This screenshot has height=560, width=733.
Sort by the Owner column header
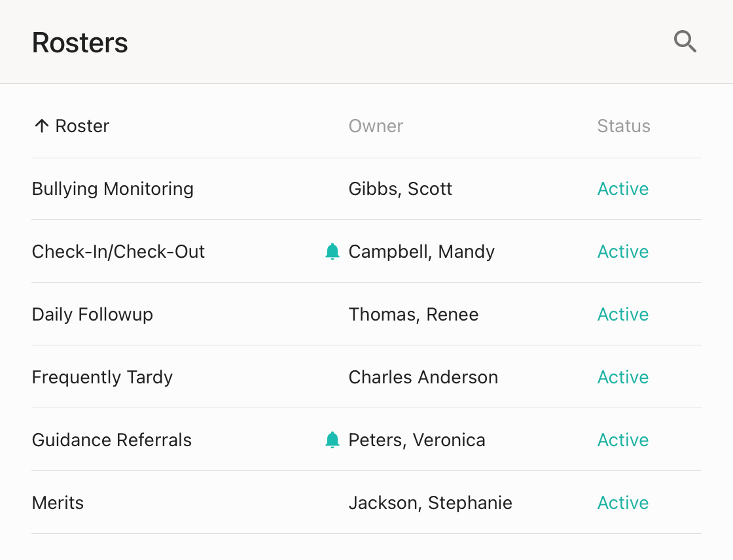coord(376,126)
